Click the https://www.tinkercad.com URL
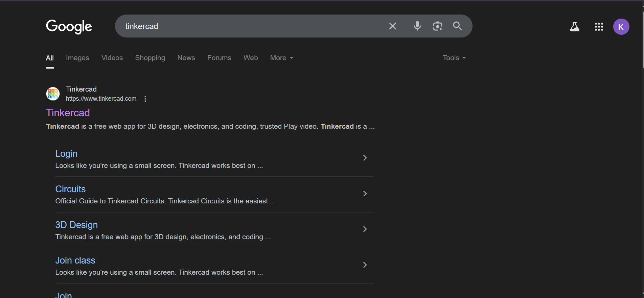 [101, 99]
